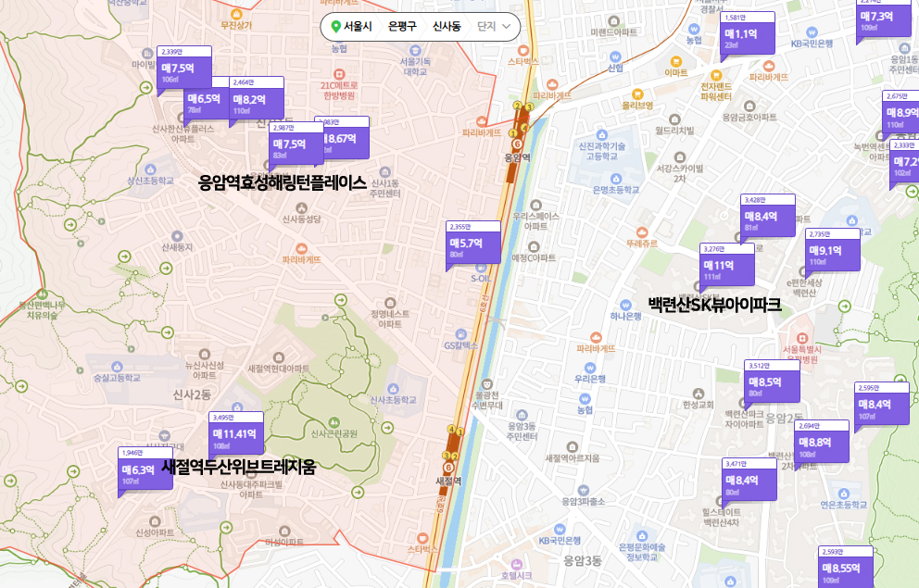Click the 신사동성당 church icon
The height and width of the screenshot is (588, 919).
click(x=302, y=208)
